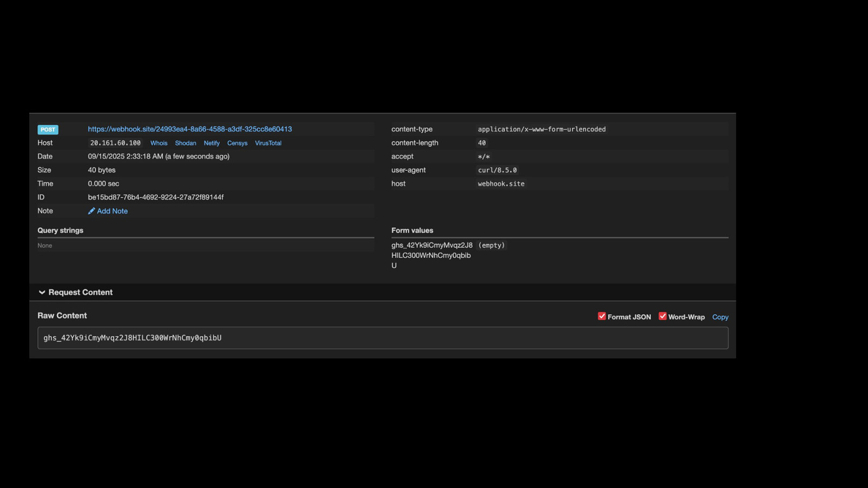Click the request ID value

(x=156, y=197)
